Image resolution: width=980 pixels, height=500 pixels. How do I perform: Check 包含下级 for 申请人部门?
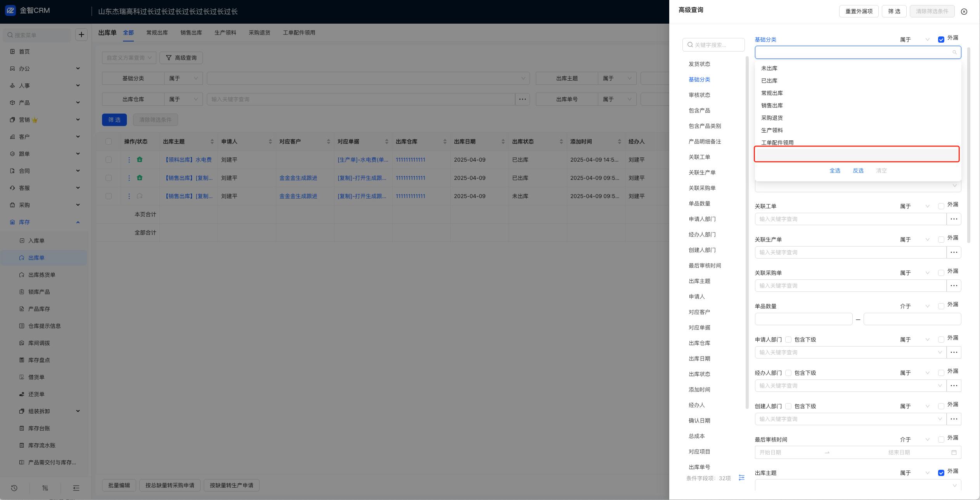point(788,340)
